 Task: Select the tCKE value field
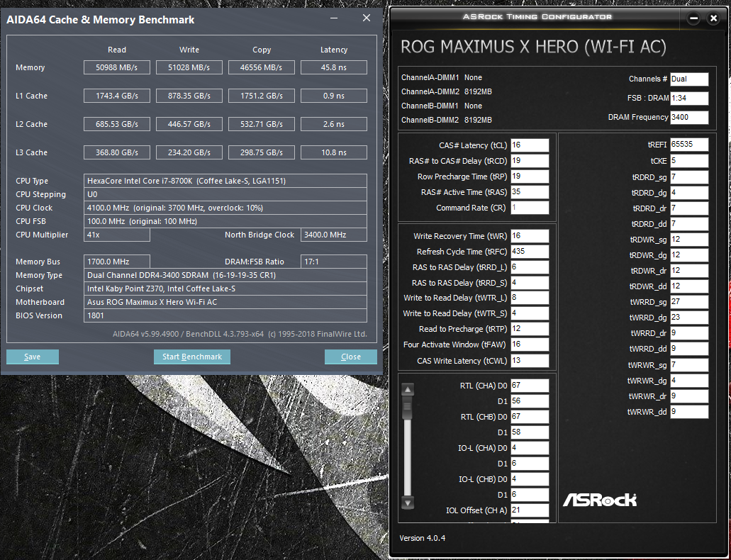689,161
